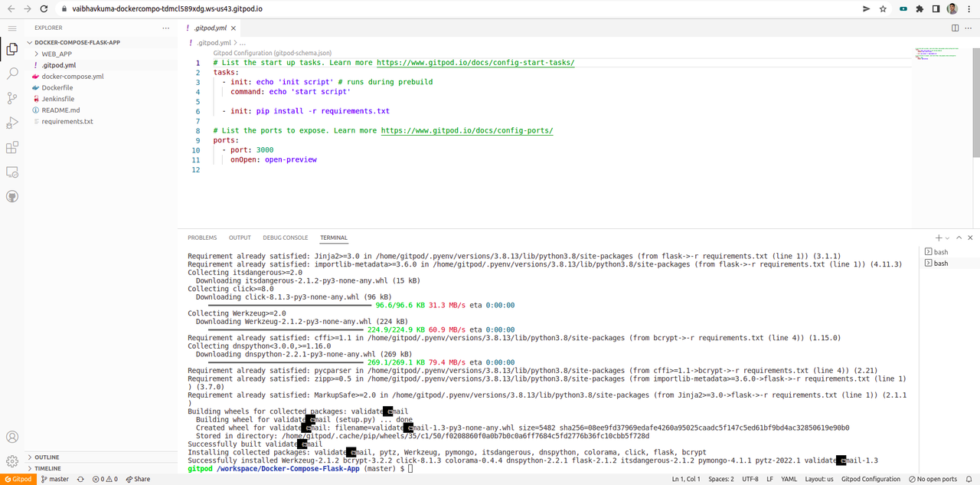Open the Remote Explorer view
The width and height of the screenshot is (980, 485).
[x=12, y=172]
